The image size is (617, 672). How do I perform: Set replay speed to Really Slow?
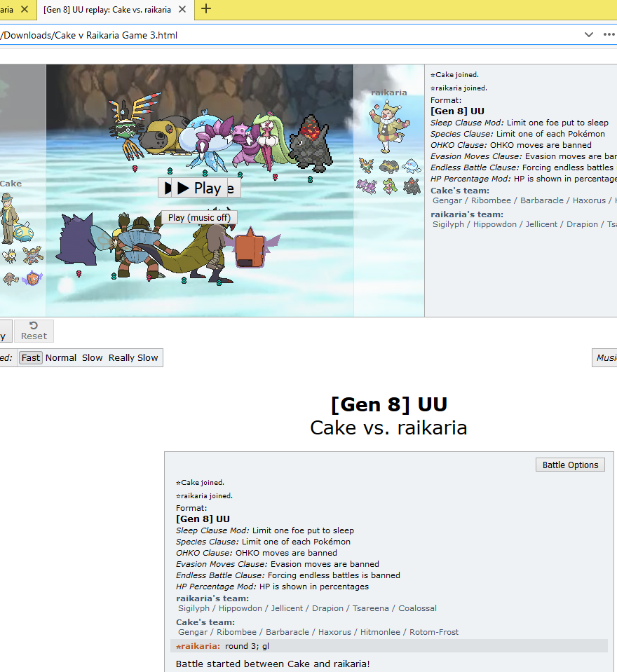(x=133, y=358)
